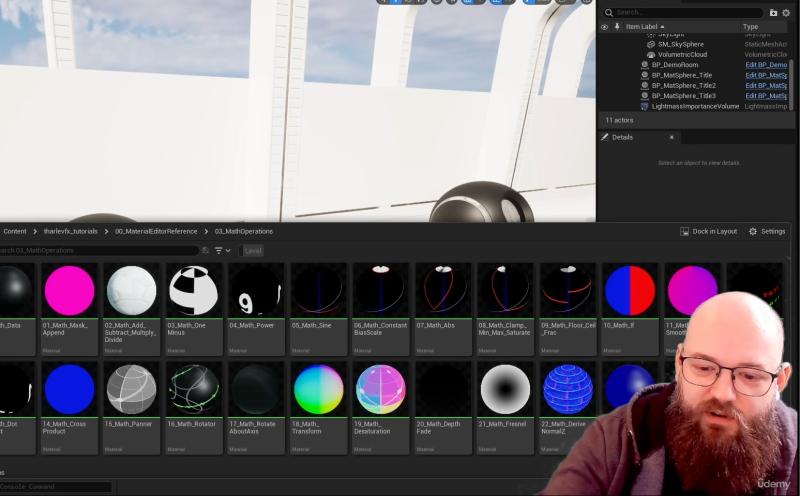This screenshot has height=496, width=800.
Task: Close the Details tab
Action: [x=671, y=137]
